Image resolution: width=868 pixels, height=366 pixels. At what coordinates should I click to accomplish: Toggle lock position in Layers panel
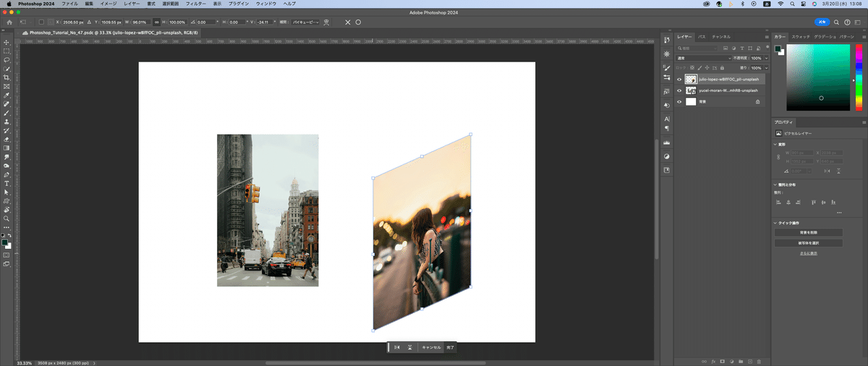click(706, 68)
